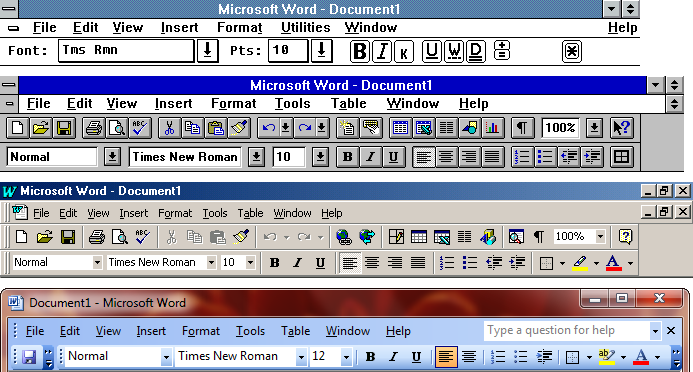Open the Utilities menu
693x372 pixels.
point(305,27)
